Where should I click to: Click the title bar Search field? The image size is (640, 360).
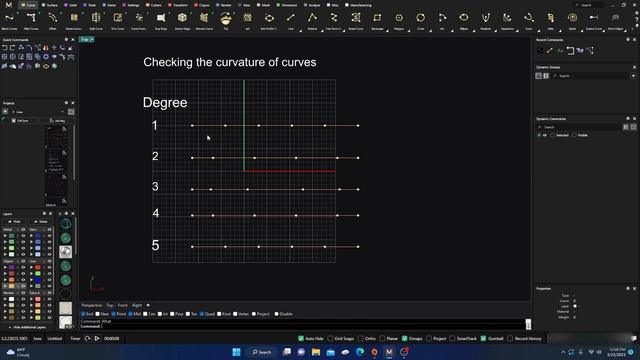tap(589, 5)
